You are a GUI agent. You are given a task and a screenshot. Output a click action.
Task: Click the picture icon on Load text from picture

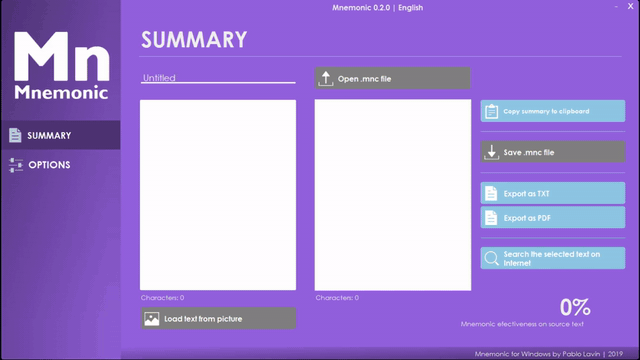(151, 318)
